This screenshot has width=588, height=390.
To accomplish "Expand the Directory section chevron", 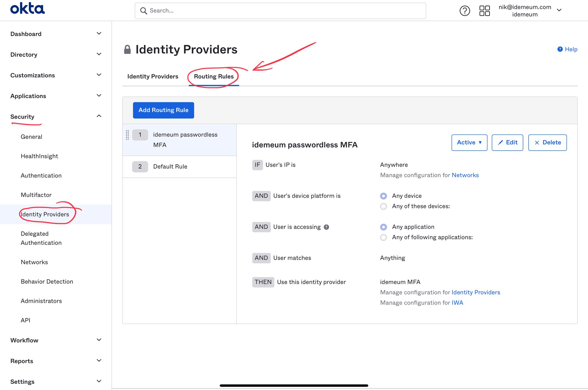I will tap(99, 54).
